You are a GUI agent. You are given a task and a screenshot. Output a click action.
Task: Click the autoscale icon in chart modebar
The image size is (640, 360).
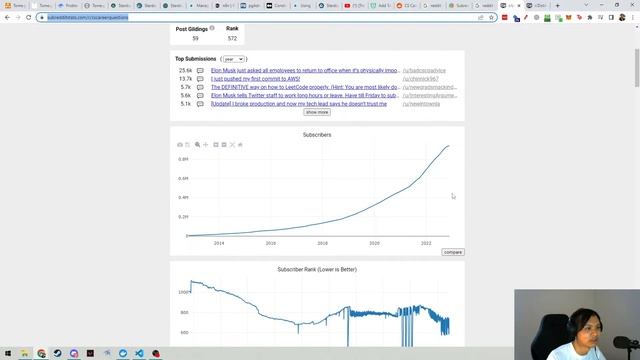pos(232,145)
